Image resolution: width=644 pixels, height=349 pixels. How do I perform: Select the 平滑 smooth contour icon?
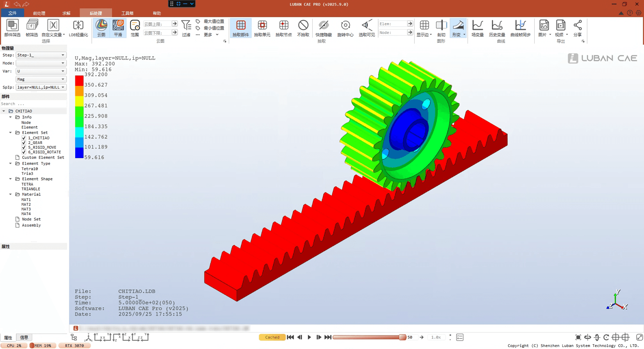(x=118, y=28)
